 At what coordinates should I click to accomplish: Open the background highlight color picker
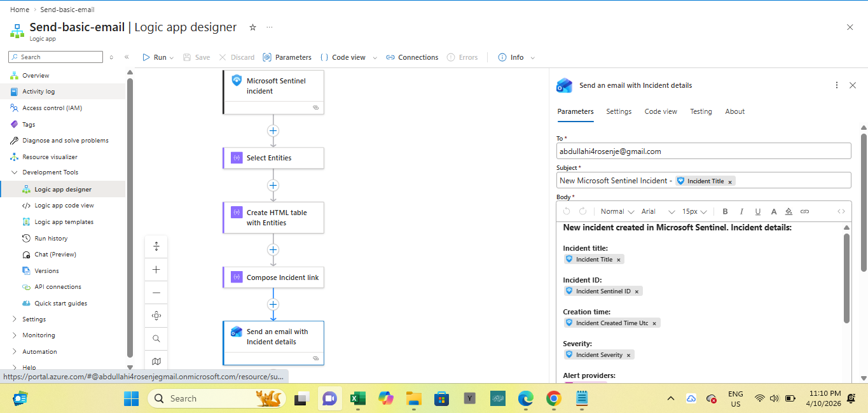tap(789, 211)
